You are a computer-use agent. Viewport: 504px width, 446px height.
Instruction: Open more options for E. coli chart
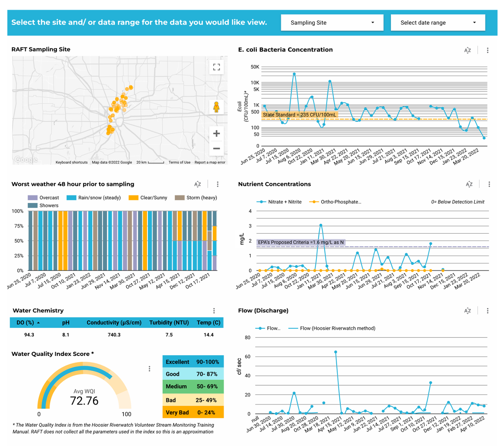click(x=487, y=50)
